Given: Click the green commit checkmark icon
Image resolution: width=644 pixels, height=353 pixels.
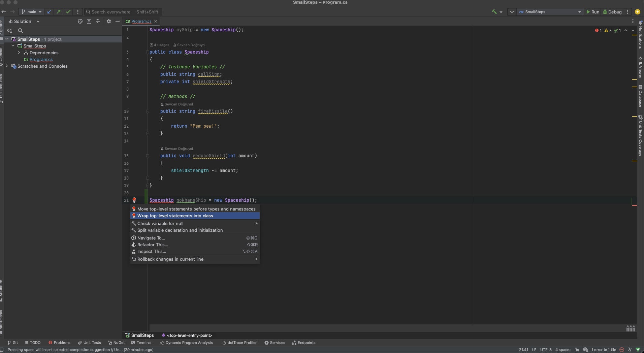Looking at the screenshot, I should 68,12.
